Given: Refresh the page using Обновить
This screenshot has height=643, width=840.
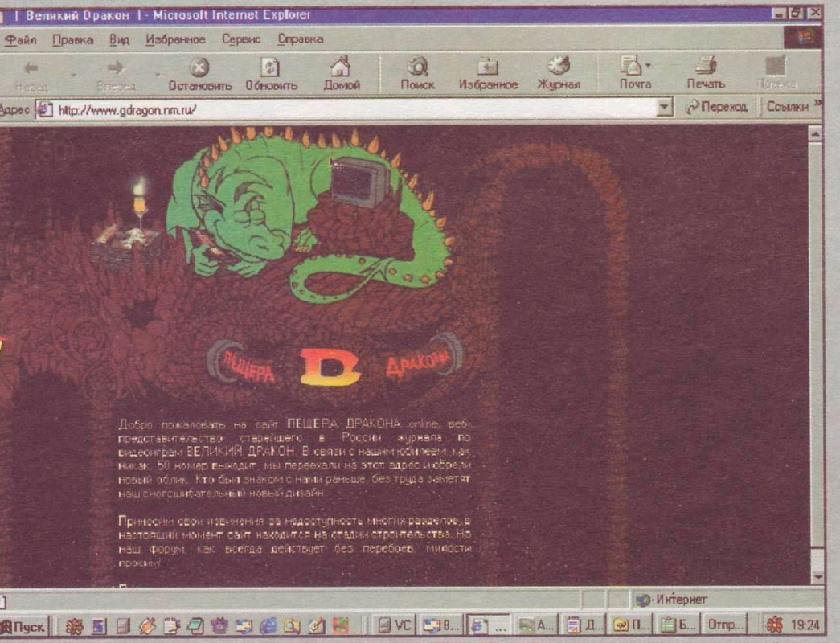Looking at the screenshot, I should (x=271, y=74).
